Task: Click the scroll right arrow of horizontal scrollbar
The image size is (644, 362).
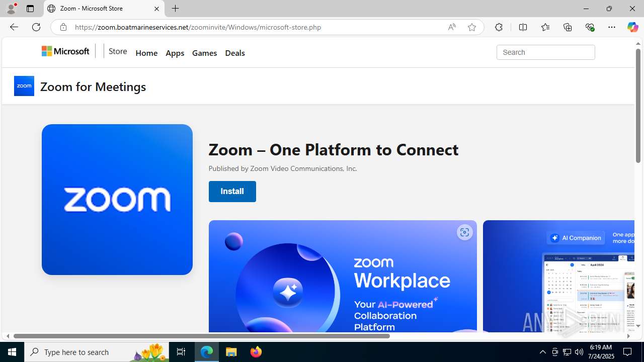Action: pos(628,336)
